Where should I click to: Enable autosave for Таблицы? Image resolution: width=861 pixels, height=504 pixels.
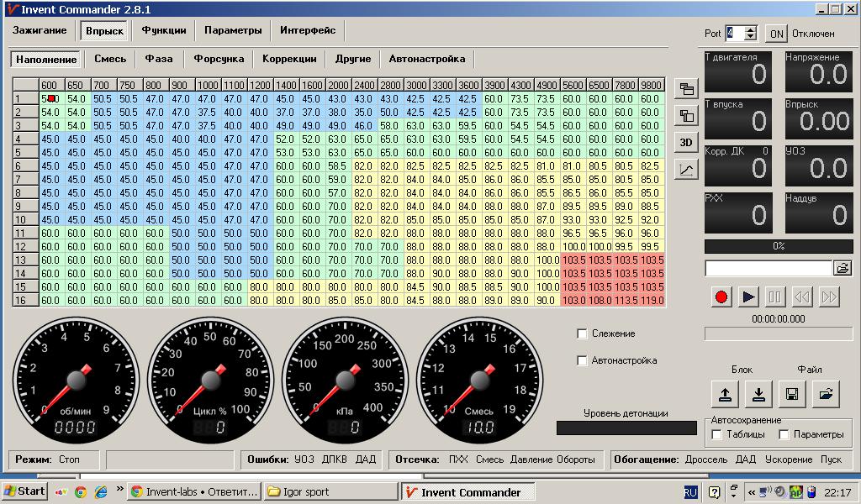[716, 434]
